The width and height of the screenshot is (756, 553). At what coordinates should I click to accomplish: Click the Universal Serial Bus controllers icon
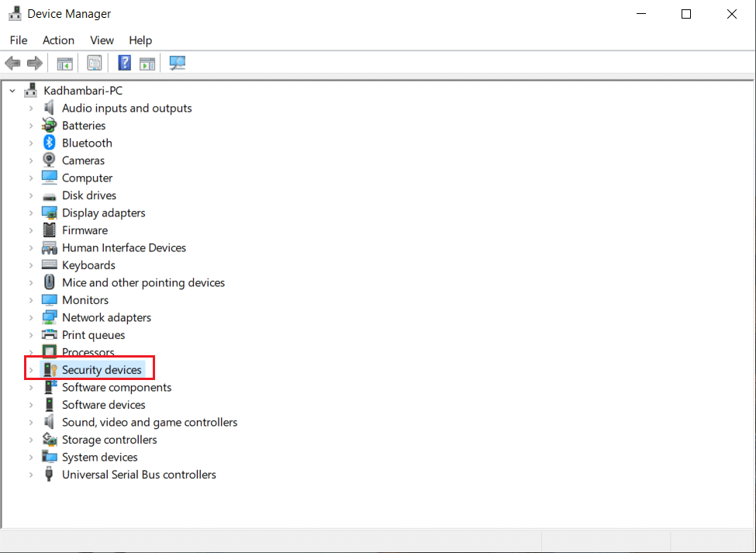coord(49,475)
